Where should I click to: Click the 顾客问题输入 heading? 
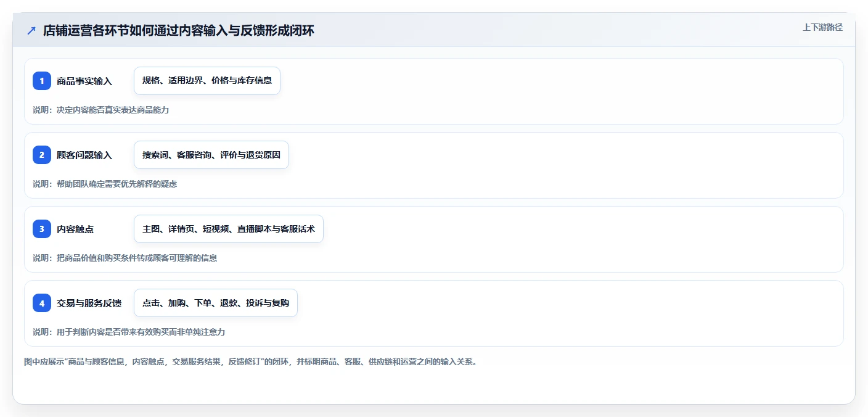(x=84, y=155)
